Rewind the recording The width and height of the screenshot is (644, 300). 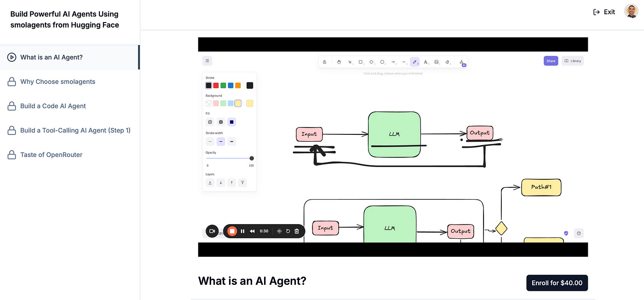[x=252, y=231]
